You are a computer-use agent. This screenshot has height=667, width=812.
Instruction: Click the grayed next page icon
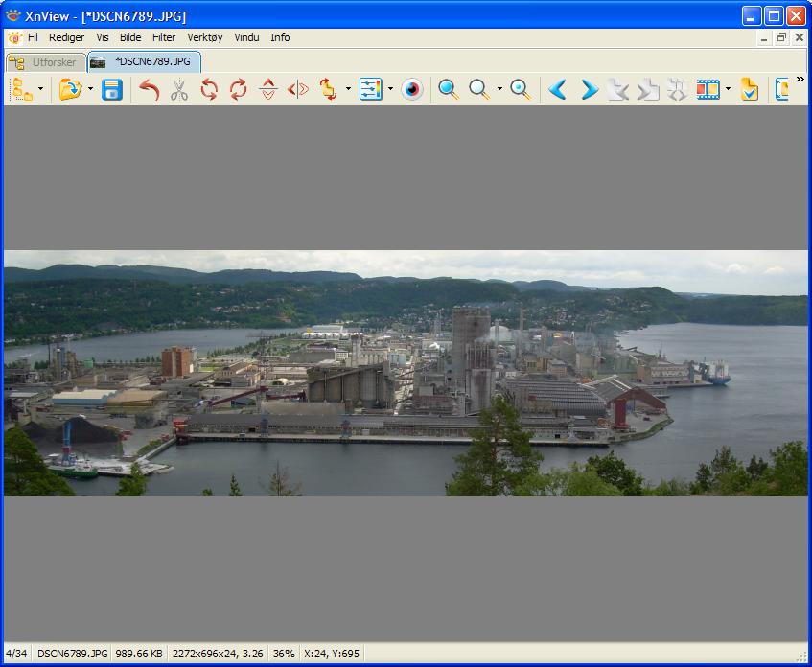click(648, 89)
